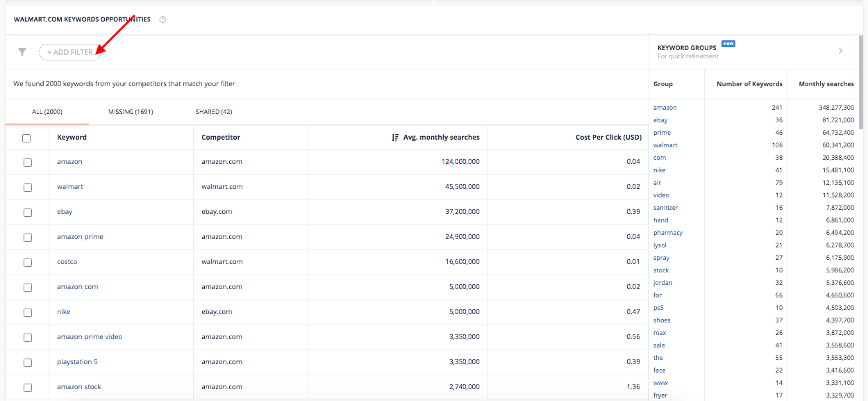Open the 'lysol' keyword group

pos(660,245)
